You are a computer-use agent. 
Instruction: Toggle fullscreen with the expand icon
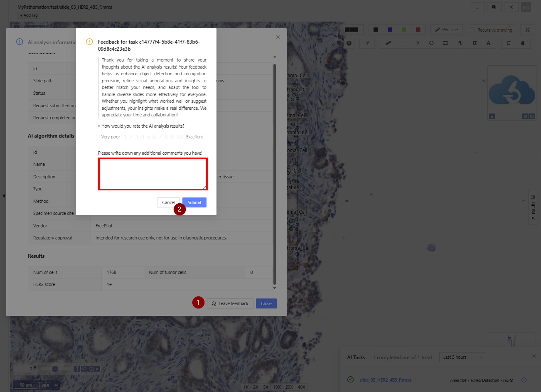527,30
